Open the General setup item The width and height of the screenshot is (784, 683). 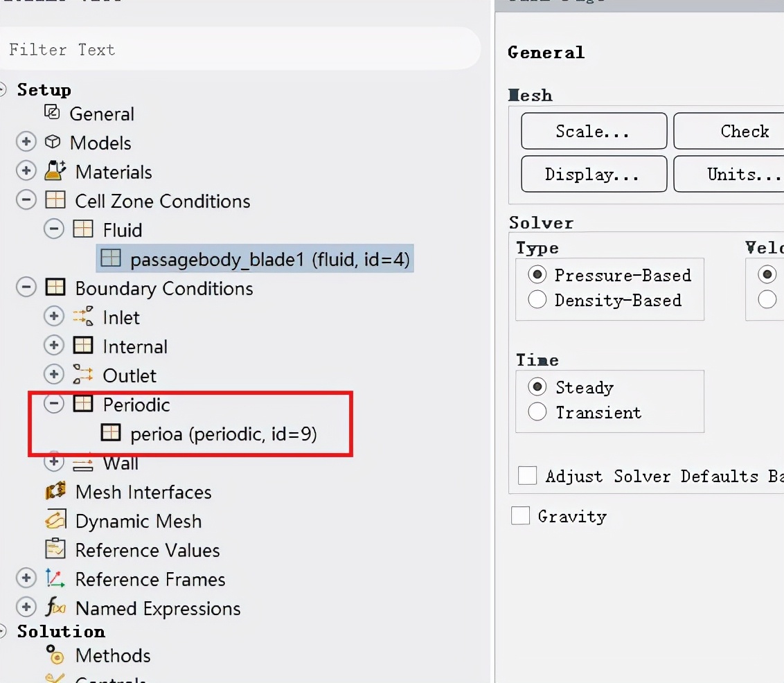[101, 114]
